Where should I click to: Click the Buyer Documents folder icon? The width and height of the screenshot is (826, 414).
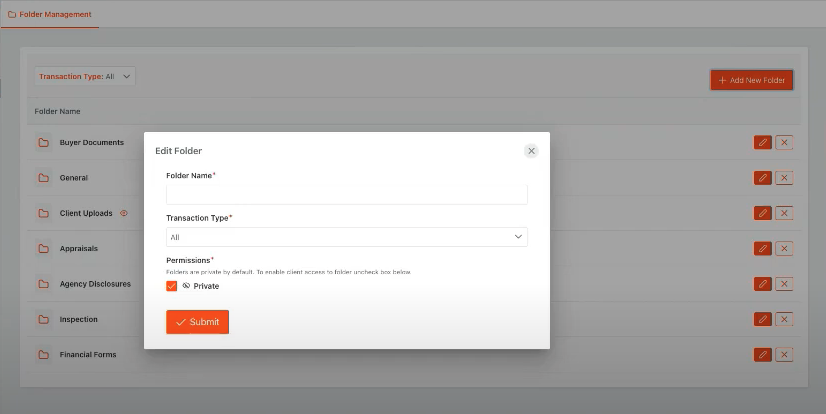click(44, 143)
